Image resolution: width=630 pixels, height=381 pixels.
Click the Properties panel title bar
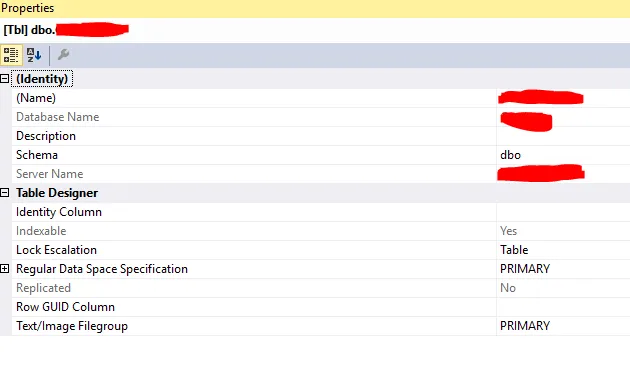pos(315,8)
